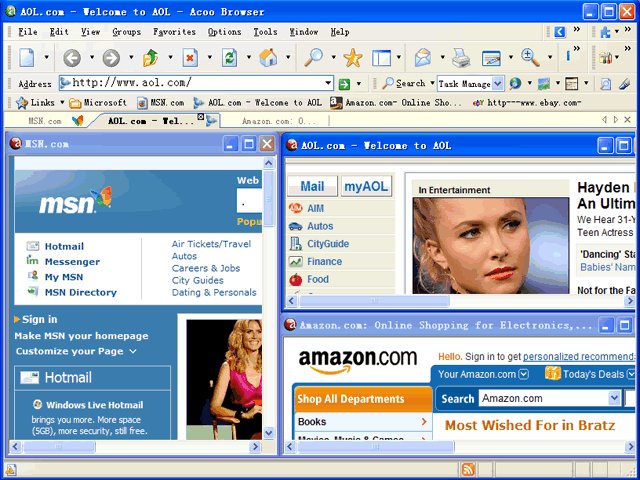Click the Home house icon in toolbar
Image resolution: width=640 pixels, height=480 pixels.
click(268, 58)
